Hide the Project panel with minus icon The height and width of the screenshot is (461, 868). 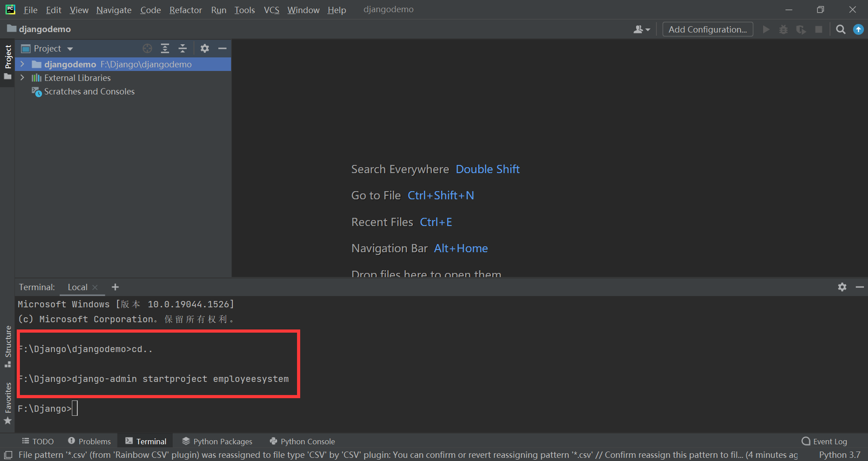coord(222,48)
